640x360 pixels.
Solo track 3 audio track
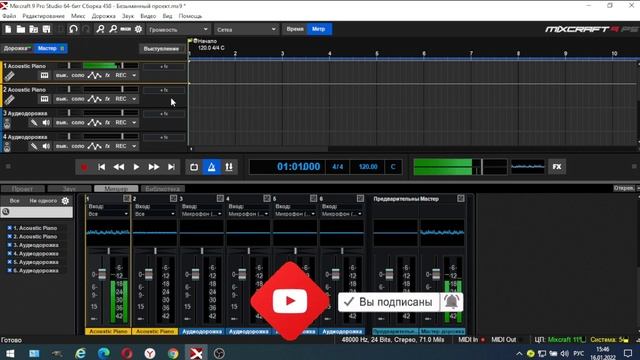pos(78,122)
